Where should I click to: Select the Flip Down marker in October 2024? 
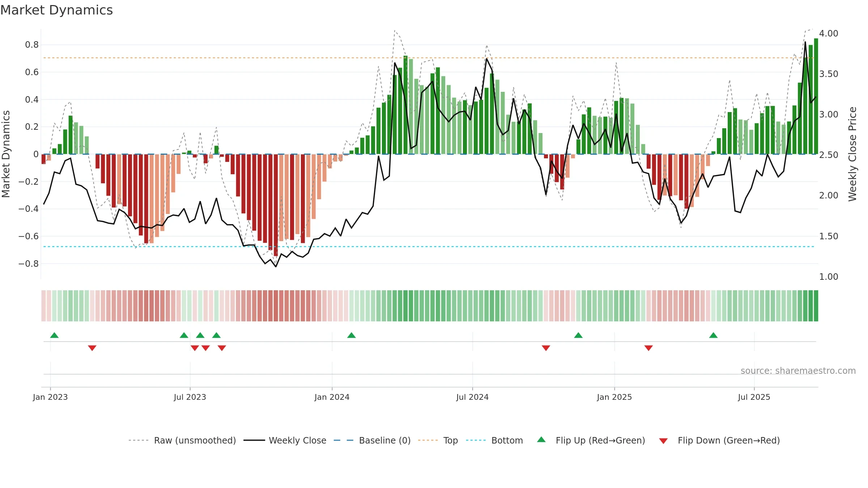(x=546, y=348)
